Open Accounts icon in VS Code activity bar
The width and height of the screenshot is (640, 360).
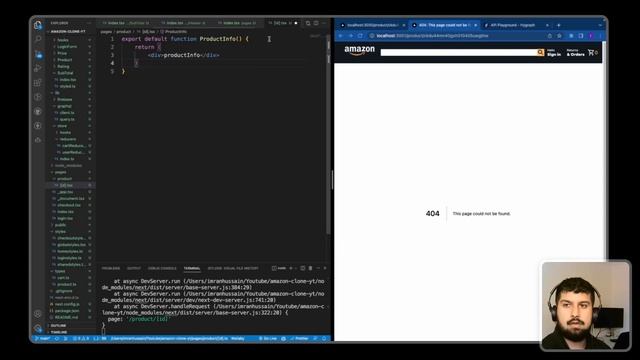click(38, 313)
